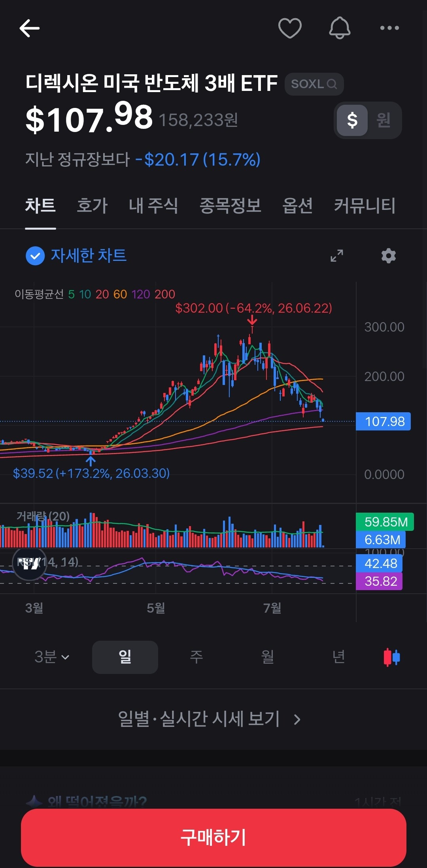
Task: Open the 3분 interval dropdown
Action: click(x=52, y=657)
